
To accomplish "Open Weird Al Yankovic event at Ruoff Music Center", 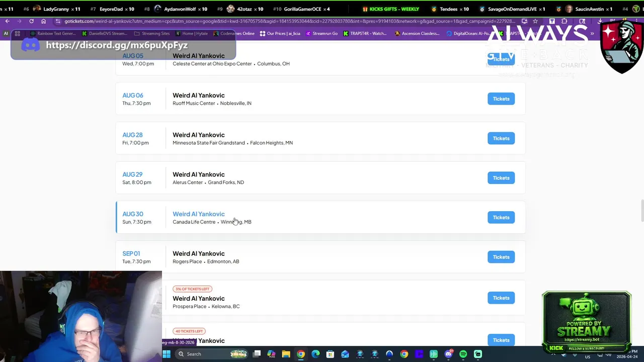I will [x=199, y=95].
